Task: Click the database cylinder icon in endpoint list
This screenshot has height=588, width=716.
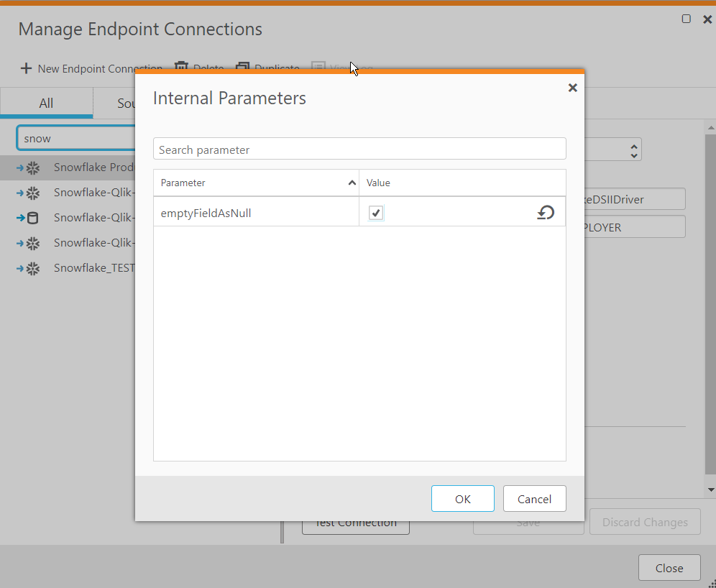Action: 32,218
